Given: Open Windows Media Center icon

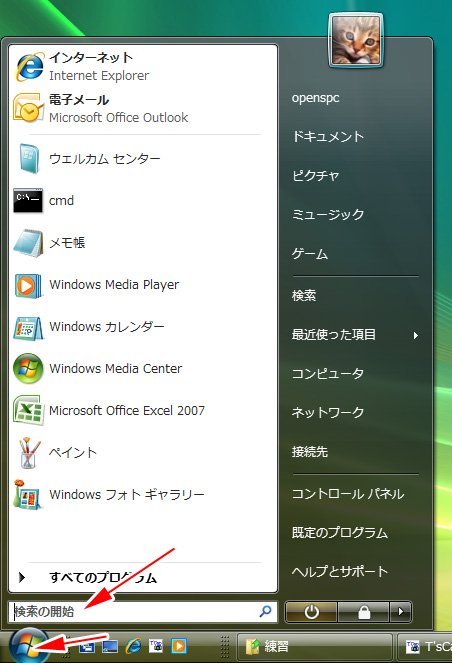Looking at the screenshot, I should [x=28, y=368].
